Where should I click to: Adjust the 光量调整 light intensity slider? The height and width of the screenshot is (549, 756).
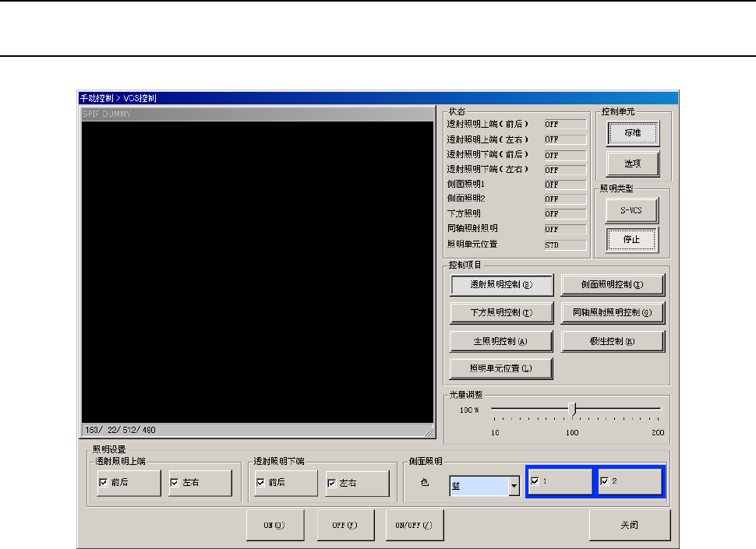coord(574,408)
